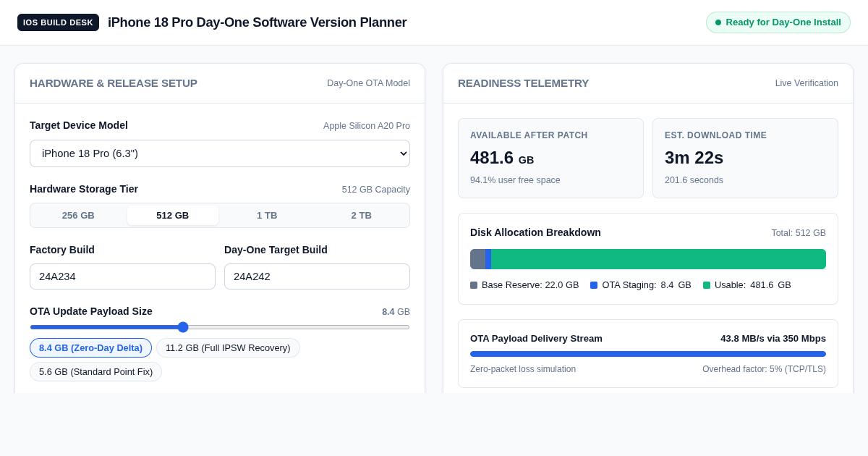
Task: Click the '3m 22s' download time value
Action: point(694,158)
